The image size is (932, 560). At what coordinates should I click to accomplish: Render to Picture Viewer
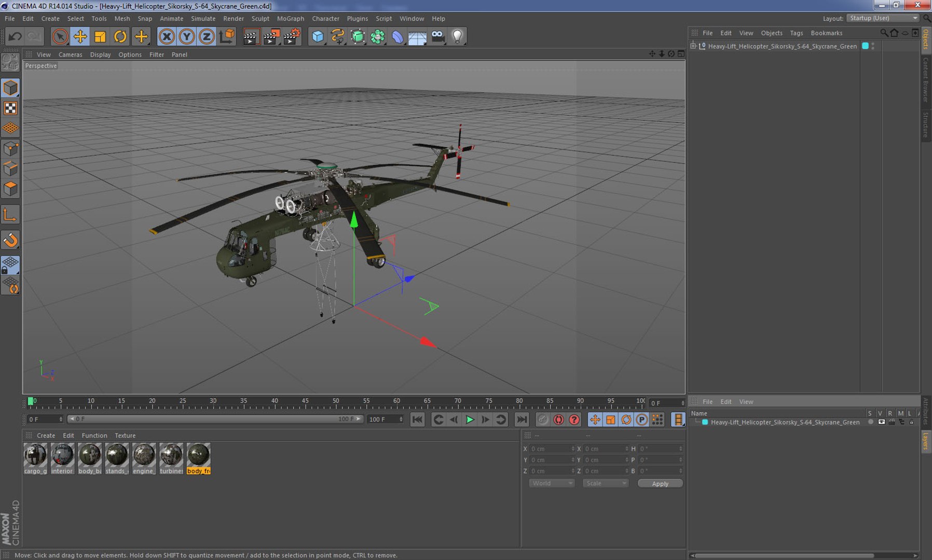pyautogui.click(x=271, y=36)
